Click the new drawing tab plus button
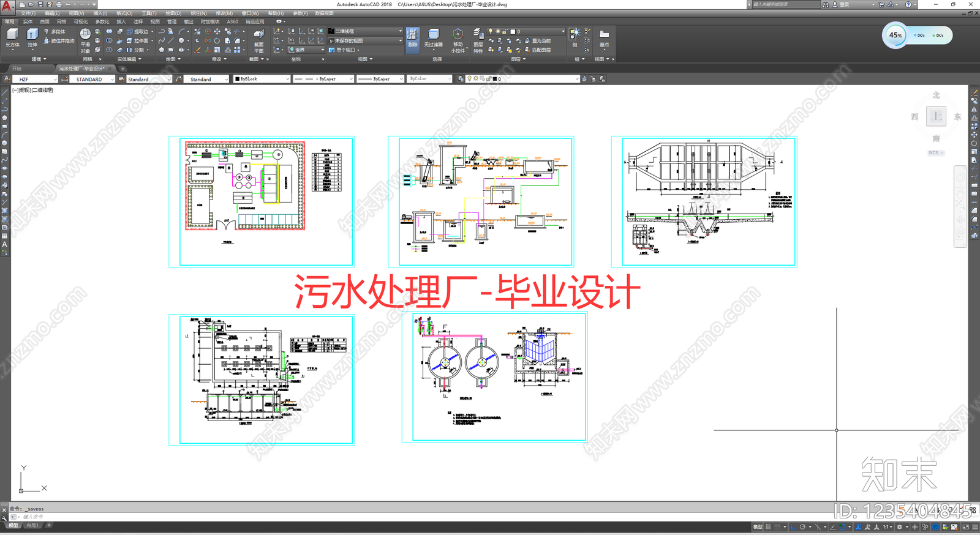The height and width of the screenshot is (535, 980). (x=123, y=69)
